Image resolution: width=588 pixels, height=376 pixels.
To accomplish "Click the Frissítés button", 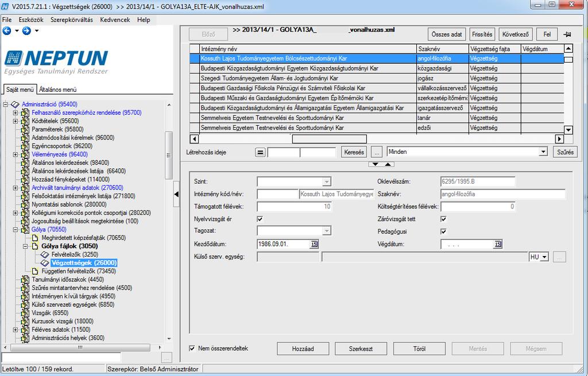I will (x=482, y=34).
